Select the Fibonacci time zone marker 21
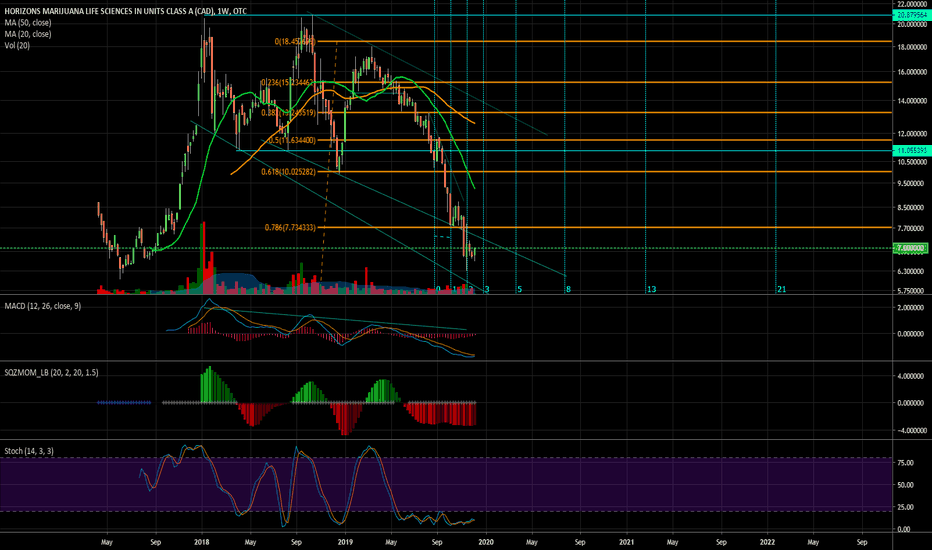This screenshot has height=550, width=932. 782,290
